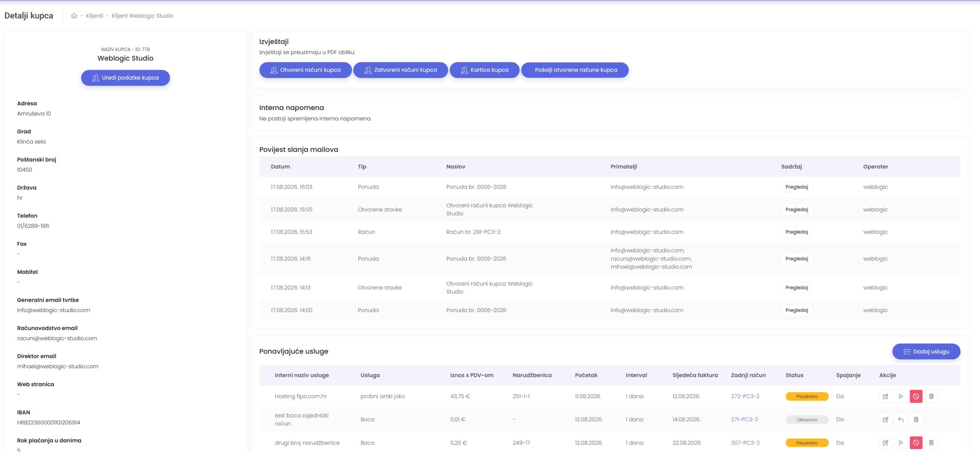
Task: Delete the test boca zajednički račun service
Action: pyautogui.click(x=916, y=419)
